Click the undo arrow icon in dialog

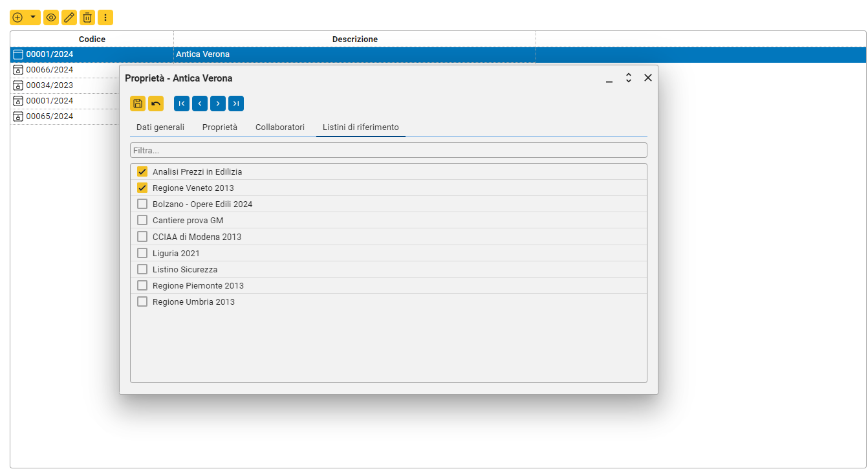point(156,104)
